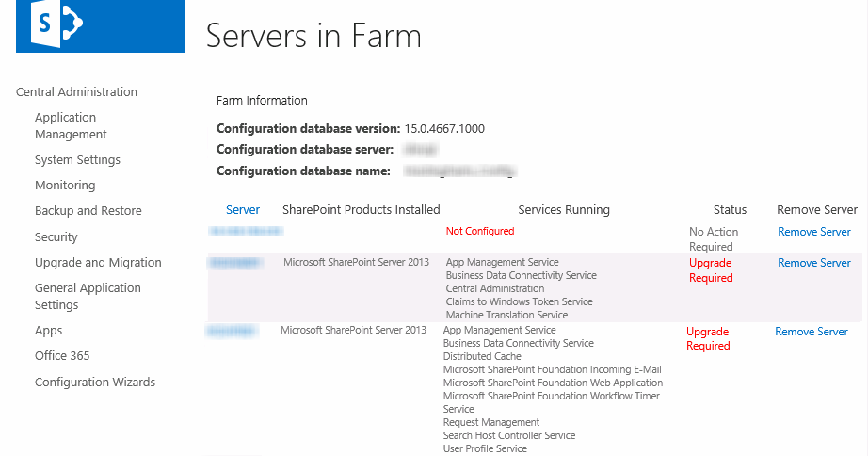This screenshot has height=456, width=868.
Task: Click Central Administration service entry
Action: 495,288
